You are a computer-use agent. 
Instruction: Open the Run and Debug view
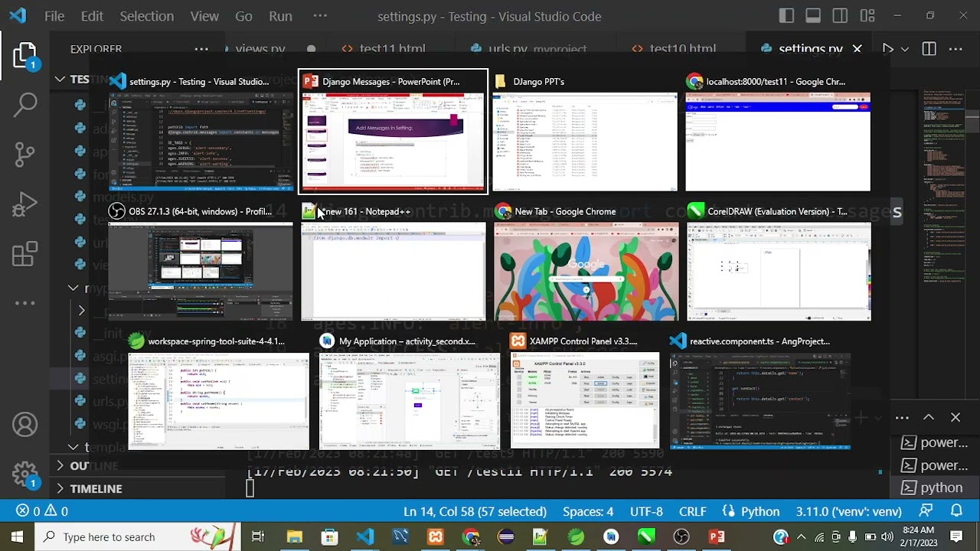pos(25,204)
